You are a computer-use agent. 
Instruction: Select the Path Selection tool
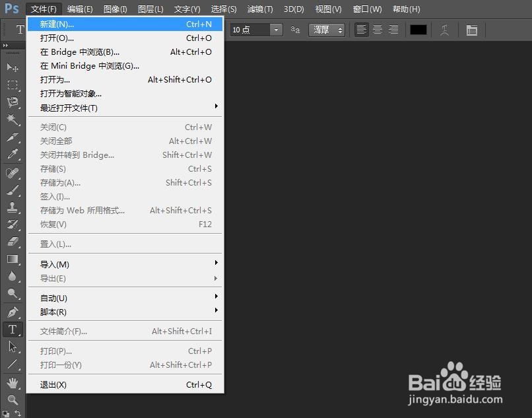point(13,347)
